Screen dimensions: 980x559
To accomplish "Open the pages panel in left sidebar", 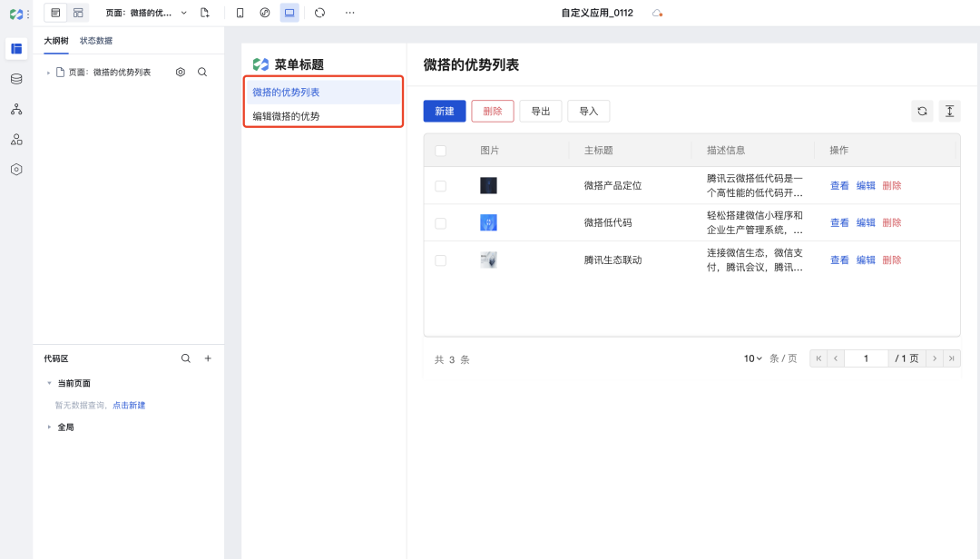I will point(16,49).
